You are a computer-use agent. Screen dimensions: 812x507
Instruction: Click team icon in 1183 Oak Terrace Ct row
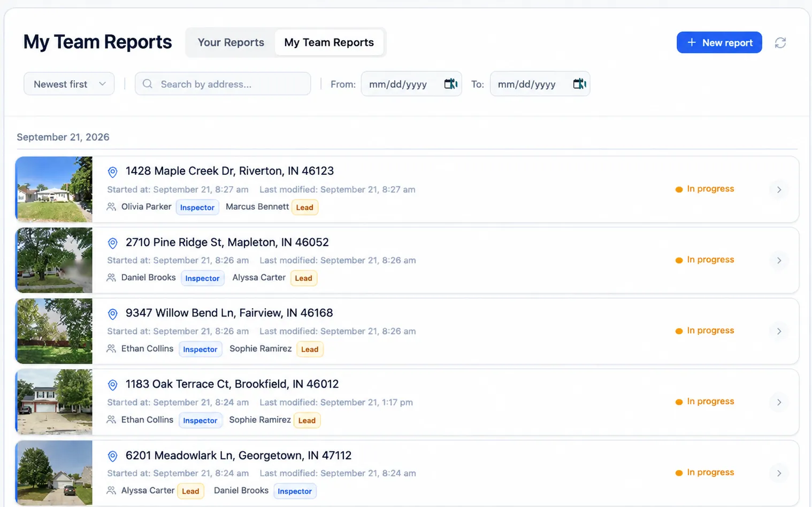click(111, 420)
